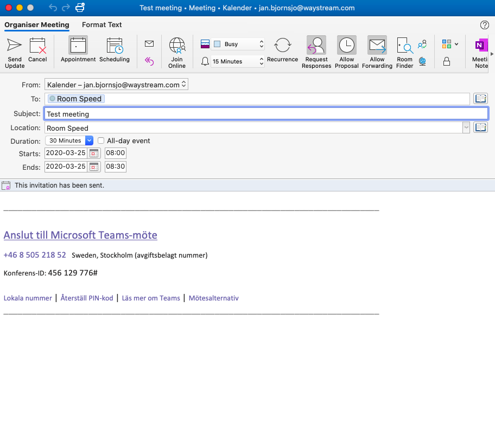The image size is (495, 448).
Task: Click the invitation sent calendar icon
Action: 6,185
